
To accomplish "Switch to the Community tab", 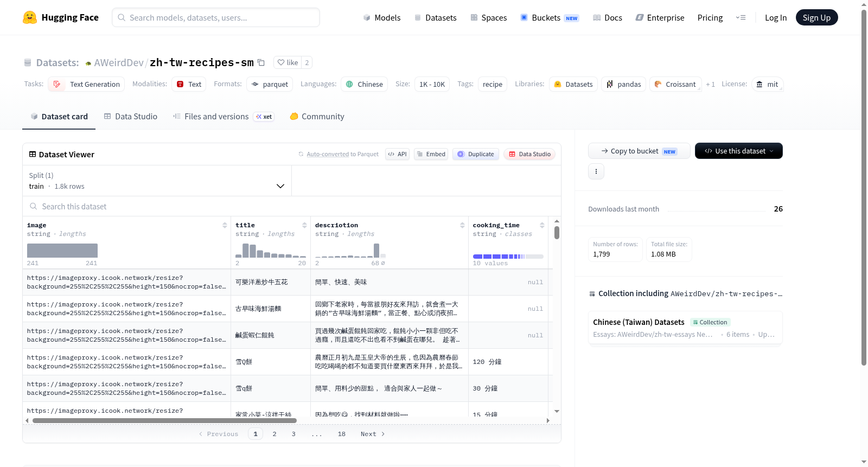I will click(317, 117).
